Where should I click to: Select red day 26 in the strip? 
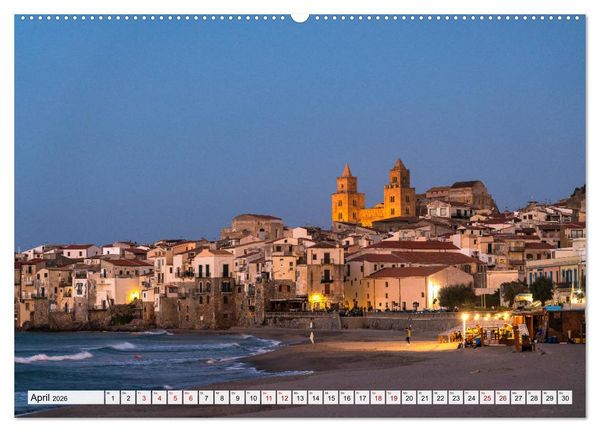[503, 398]
